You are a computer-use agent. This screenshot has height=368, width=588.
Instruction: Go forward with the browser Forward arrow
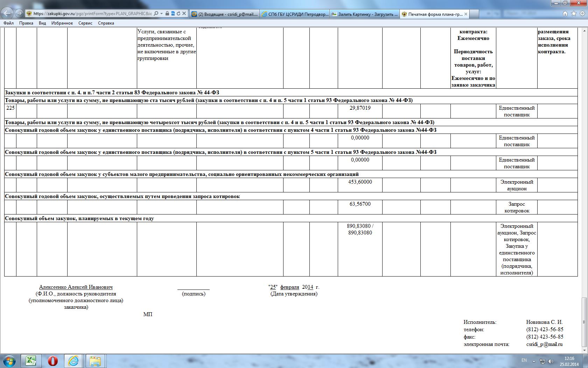click(x=19, y=14)
